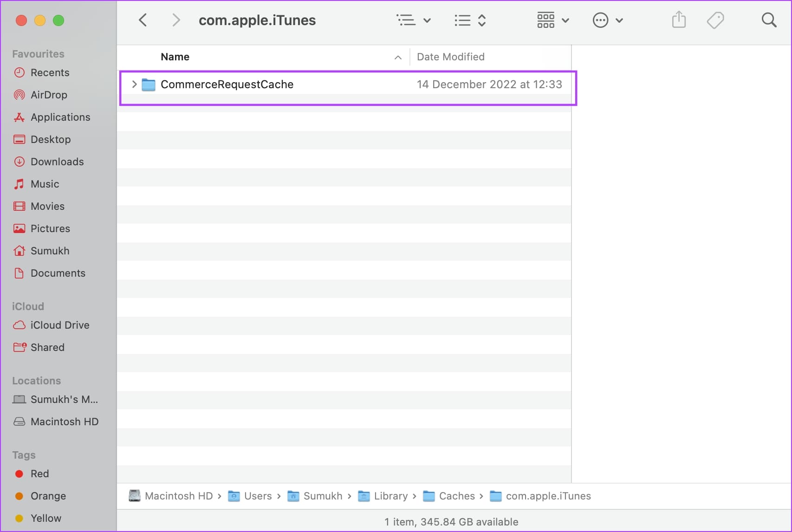The height and width of the screenshot is (532, 792).
Task: Filter by the Red tag
Action: point(39,474)
